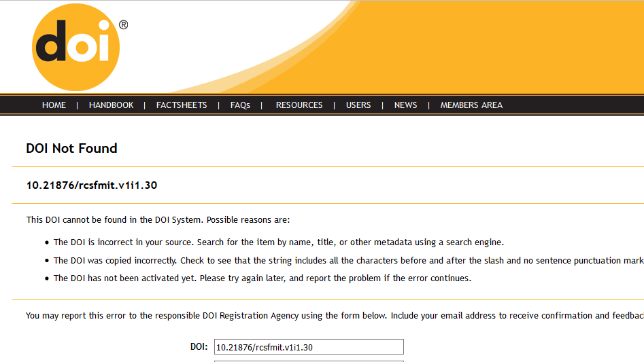Click the 'DOI:' form label

199,347
